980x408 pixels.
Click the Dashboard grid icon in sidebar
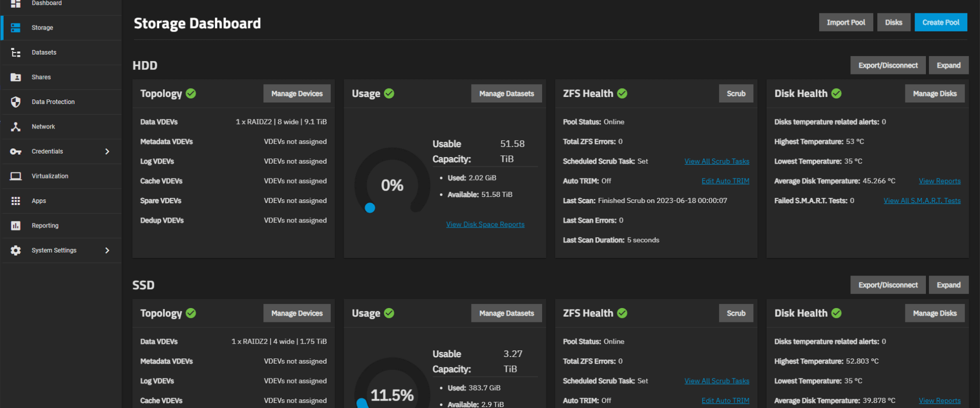point(16,4)
